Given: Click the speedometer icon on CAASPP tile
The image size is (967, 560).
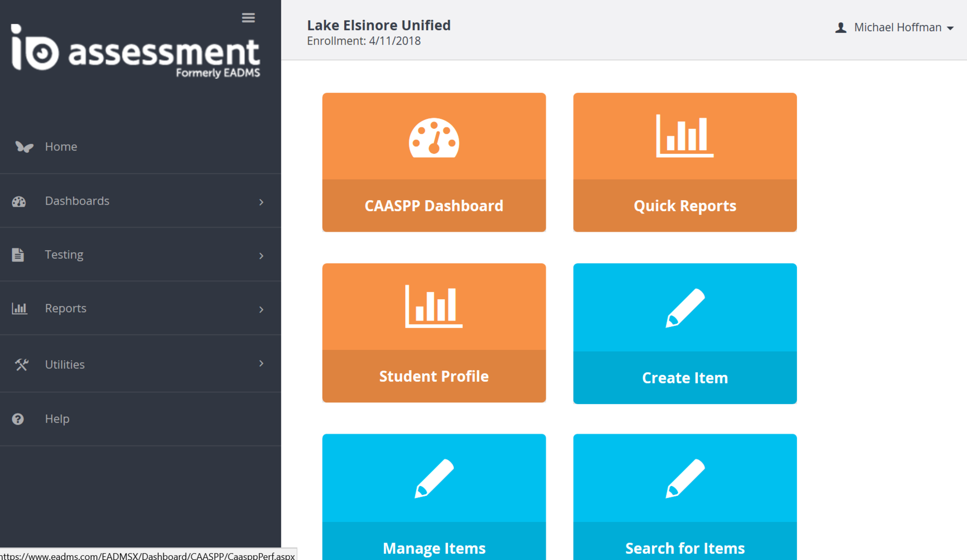Looking at the screenshot, I should click(433, 137).
